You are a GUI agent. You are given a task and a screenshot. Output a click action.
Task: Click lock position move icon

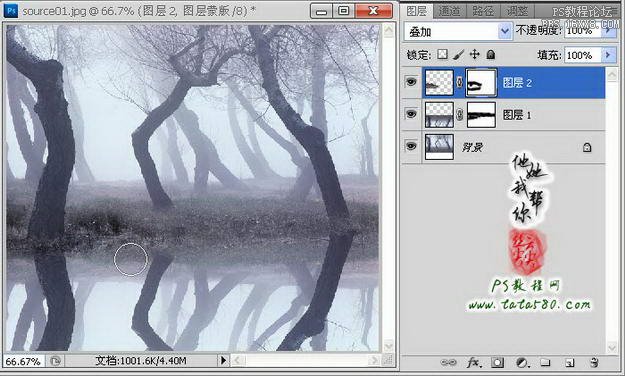coord(474,54)
